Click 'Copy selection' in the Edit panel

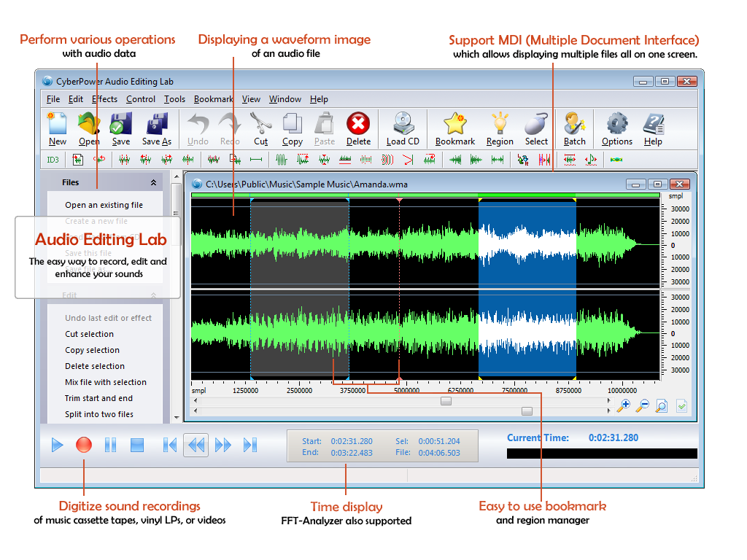coord(93,350)
